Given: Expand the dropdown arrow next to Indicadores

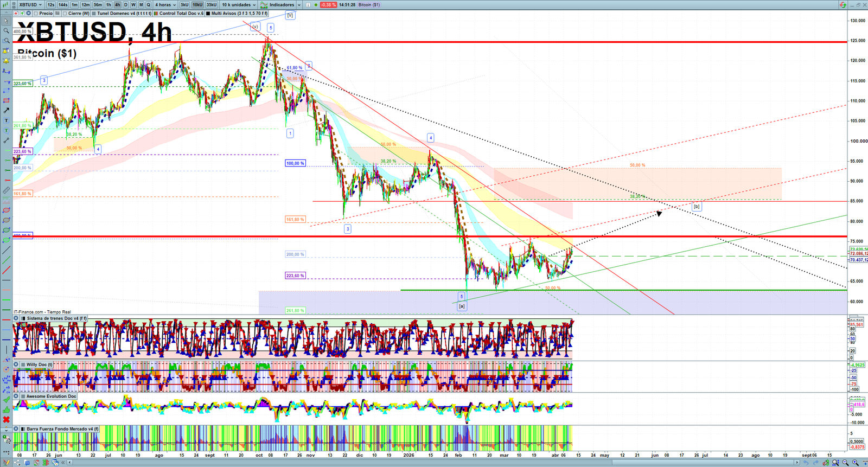Looking at the screenshot, I should tap(299, 5).
